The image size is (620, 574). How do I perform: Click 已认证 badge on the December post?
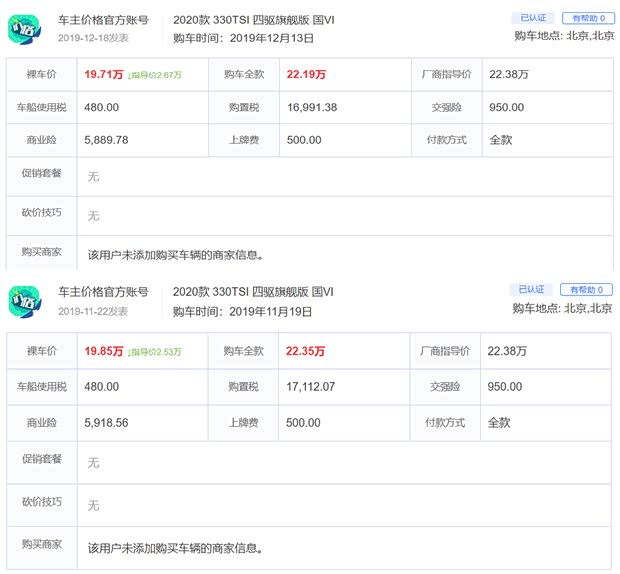tap(533, 18)
